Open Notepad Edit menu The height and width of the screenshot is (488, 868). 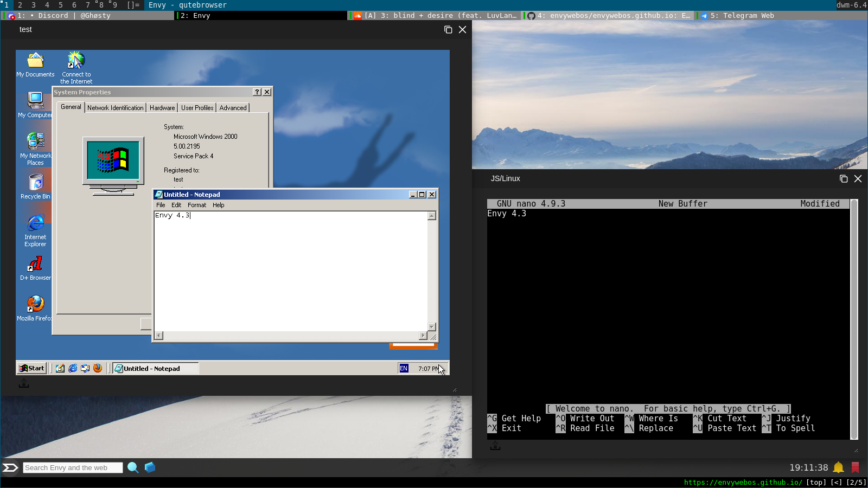click(x=176, y=205)
